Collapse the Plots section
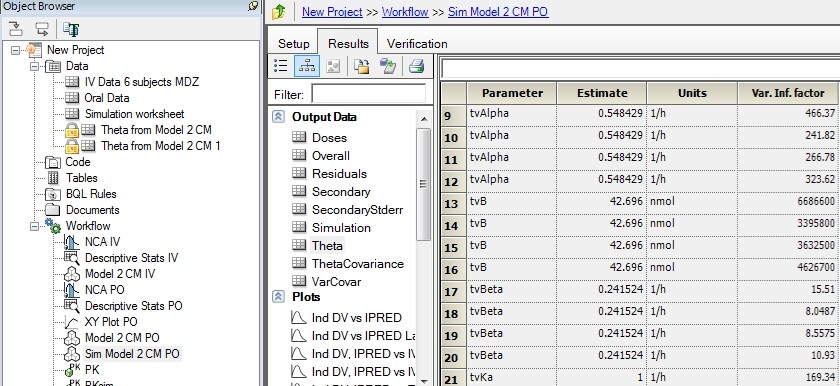840x386 pixels. point(278,297)
